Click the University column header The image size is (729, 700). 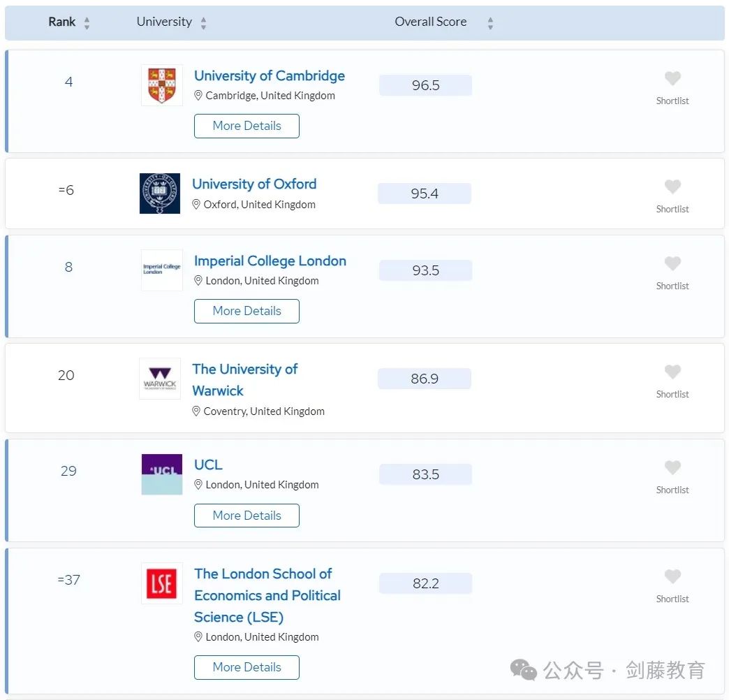[x=164, y=22]
